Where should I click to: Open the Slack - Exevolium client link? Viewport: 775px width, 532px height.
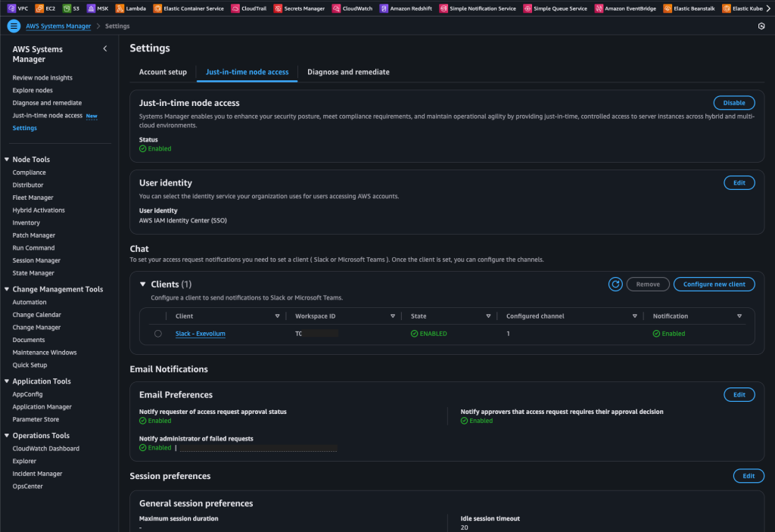click(x=200, y=334)
